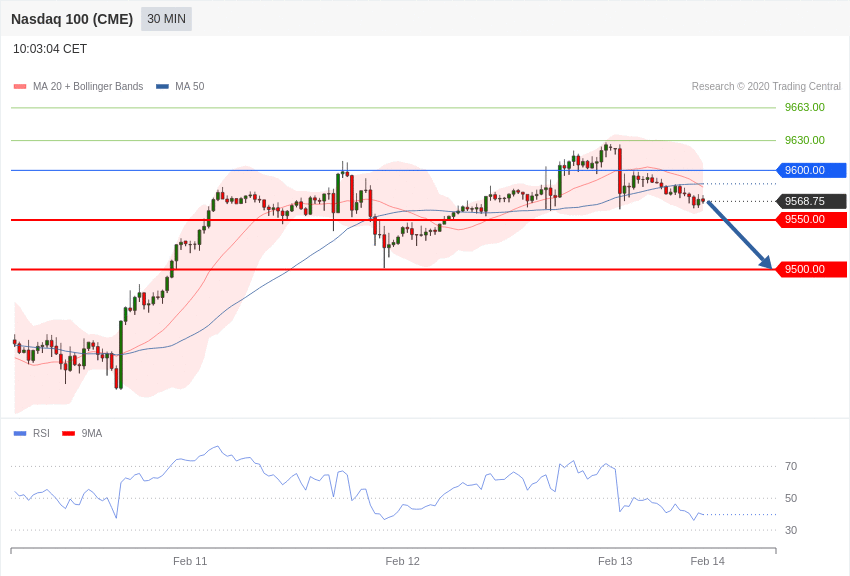Click the RSI 50 axis value
850x576 pixels.
pyautogui.click(x=791, y=498)
